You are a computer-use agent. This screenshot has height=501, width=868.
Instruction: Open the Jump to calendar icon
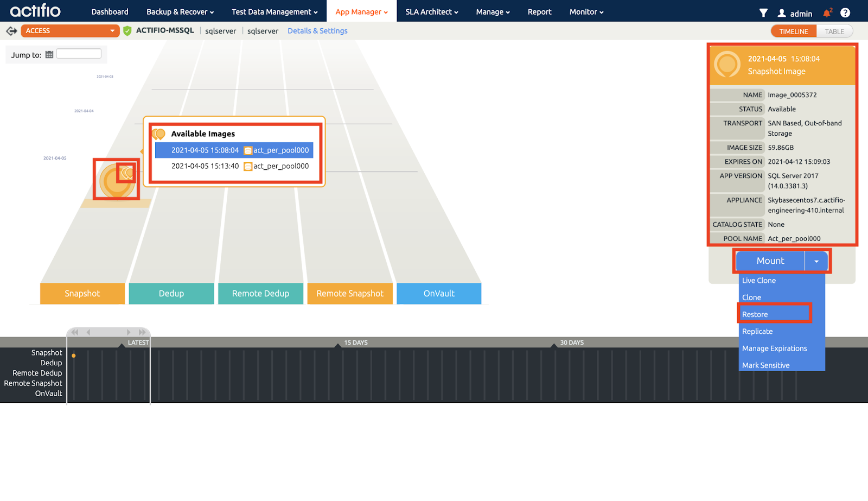[x=49, y=54]
